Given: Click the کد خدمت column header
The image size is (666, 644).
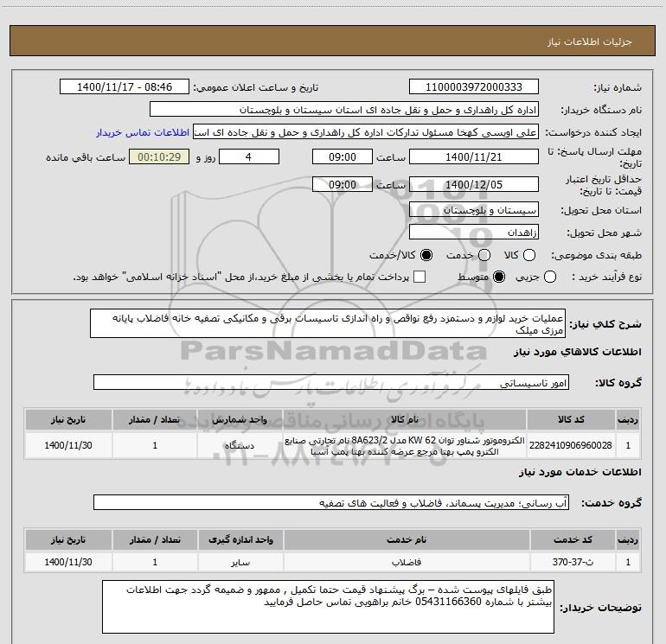Looking at the screenshot, I should tap(573, 539).
